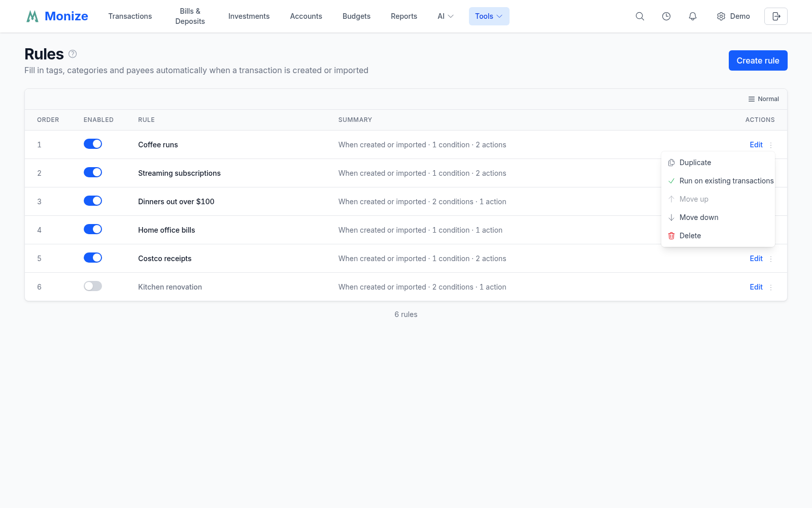This screenshot has height=508, width=812.
Task: Select Run on existing transactions
Action: coord(718,181)
